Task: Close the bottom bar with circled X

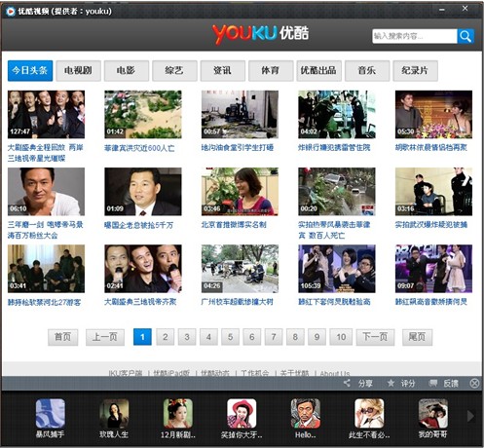Action: pyautogui.click(x=474, y=384)
